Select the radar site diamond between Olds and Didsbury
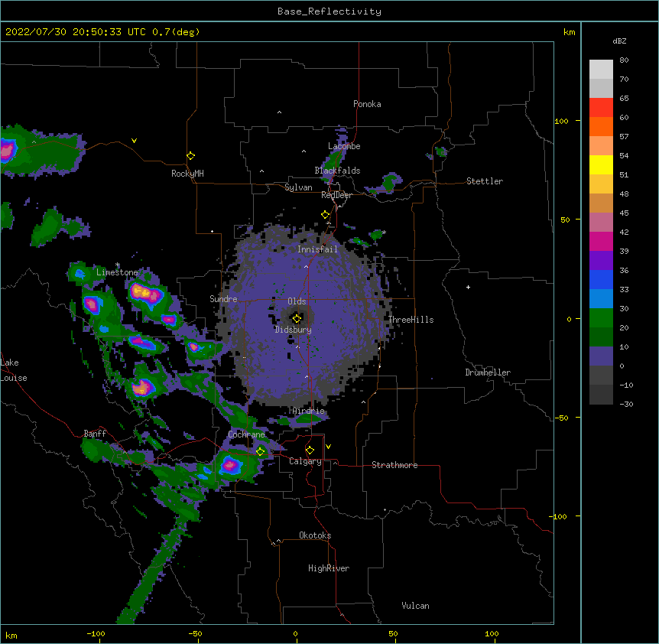Viewport: 659px width, 644px height. pyautogui.click(x=297, y=318)
